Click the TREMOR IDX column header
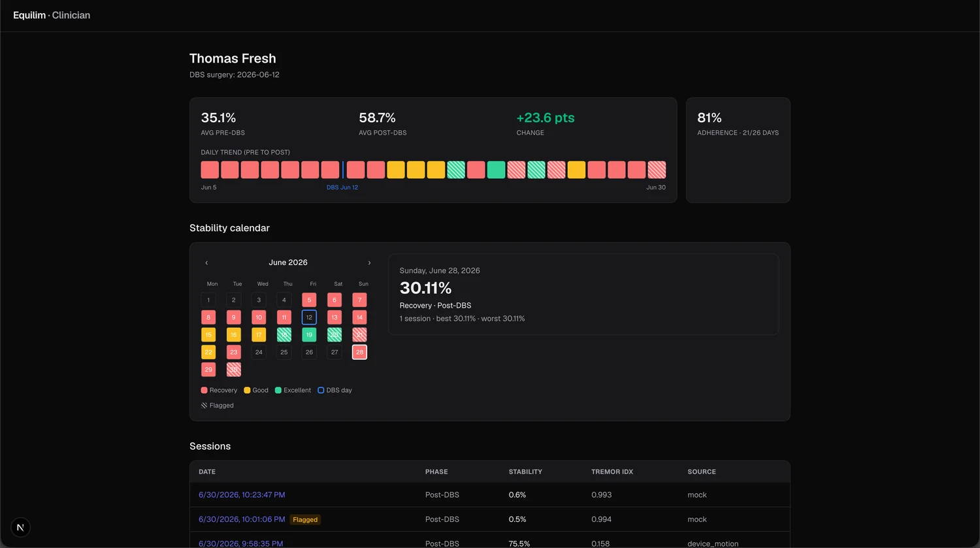The width and height of the screenshot is (980, 548). [x=612, y=472]
